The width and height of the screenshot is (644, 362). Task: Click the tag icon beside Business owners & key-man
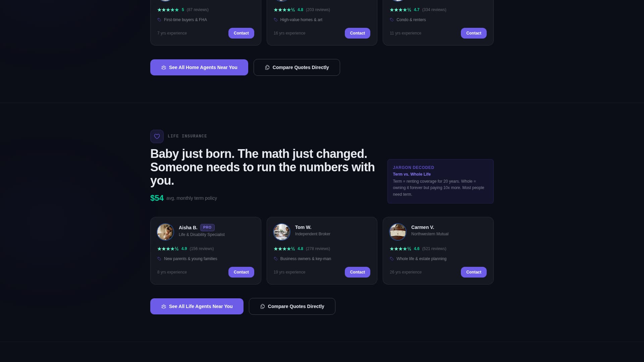pyautogui.click(x=276, y=259)
